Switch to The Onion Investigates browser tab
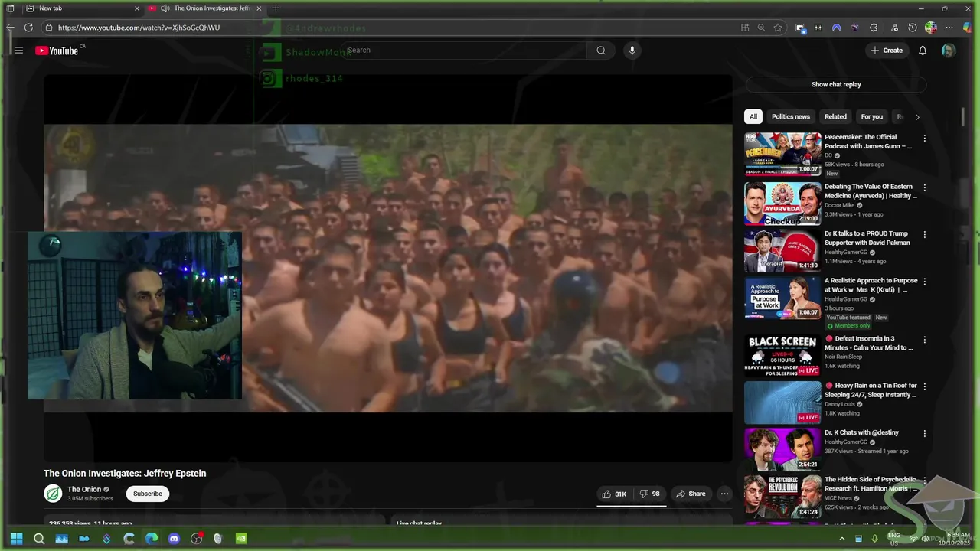The image size is (980, 551). coord(204,8)
